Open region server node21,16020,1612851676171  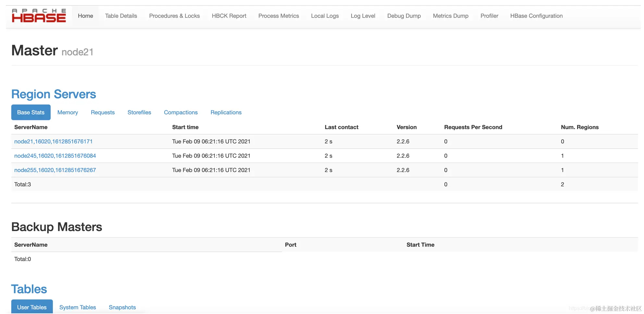click(x=54, y=141)
